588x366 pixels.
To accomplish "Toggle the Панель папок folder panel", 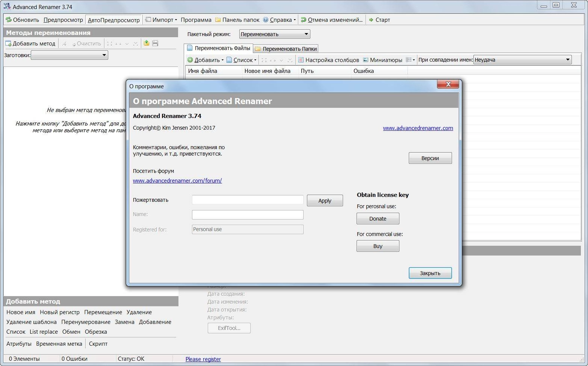I will [237, 20].
